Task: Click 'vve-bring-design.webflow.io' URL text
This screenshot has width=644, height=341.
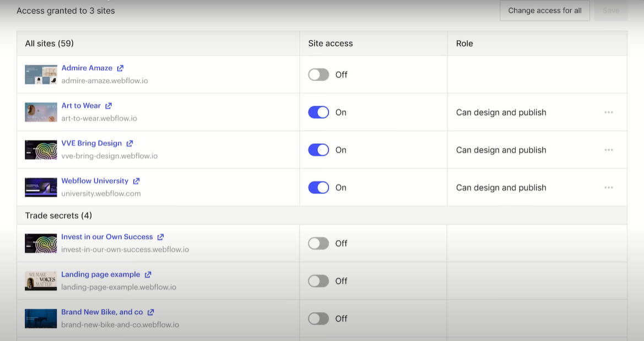Action: (109, 156)
